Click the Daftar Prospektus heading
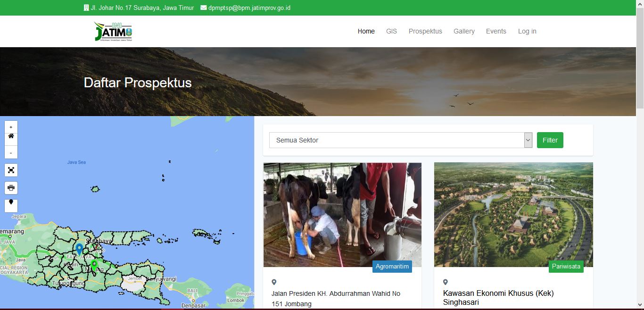 click(x=138, y=83)
